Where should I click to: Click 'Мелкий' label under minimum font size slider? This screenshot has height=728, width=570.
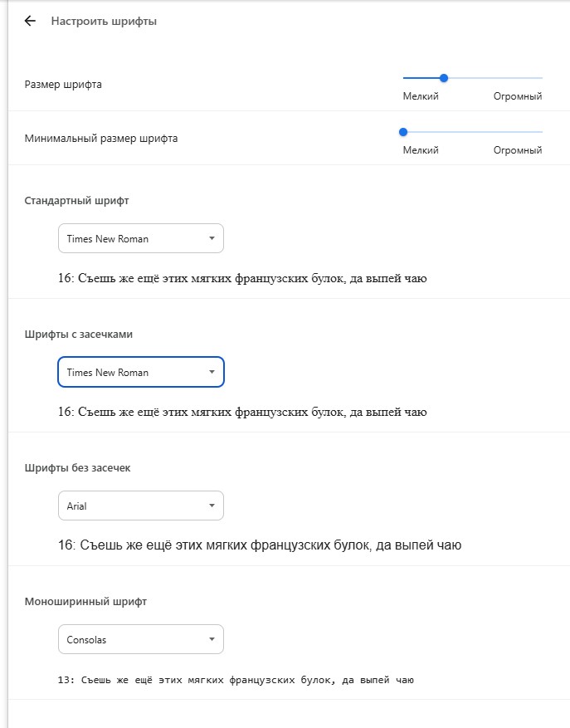421,150
